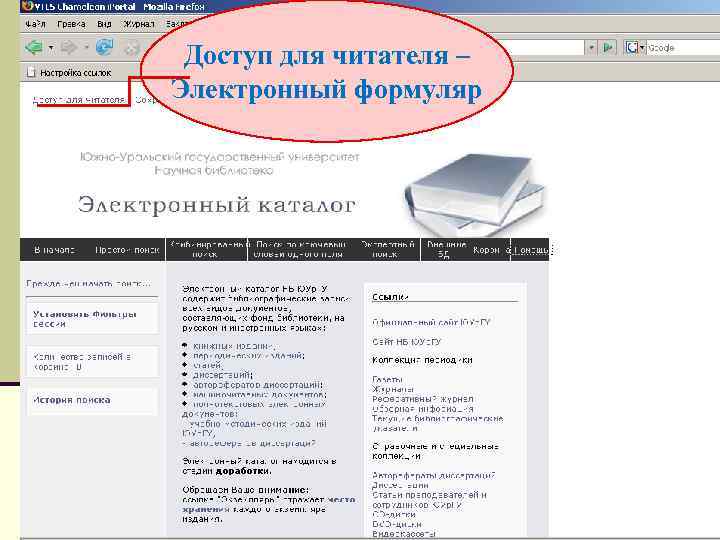Click the Электронный каталог heading
The height and width of the screenshot is (540, 720).
(x=216, y=205)
